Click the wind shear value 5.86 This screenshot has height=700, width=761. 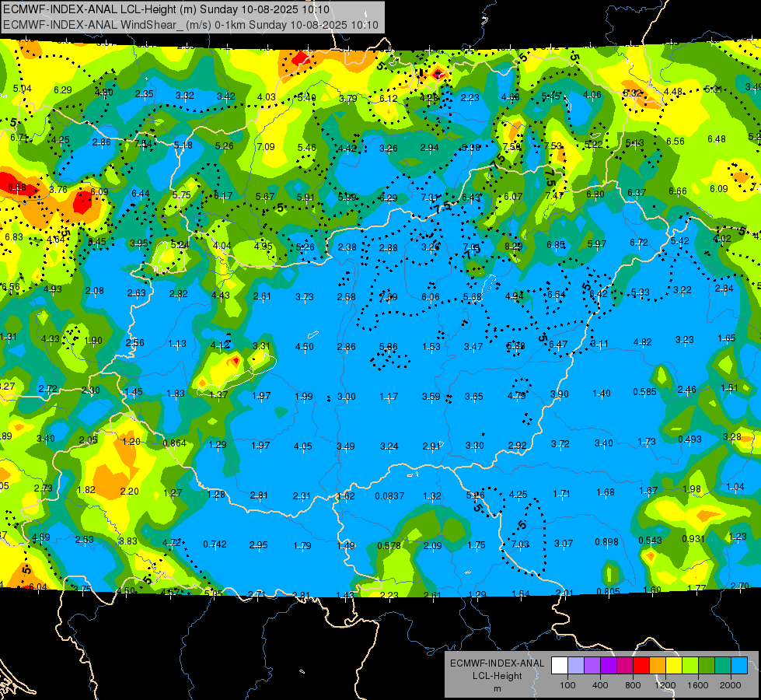[x=388, y=346]
